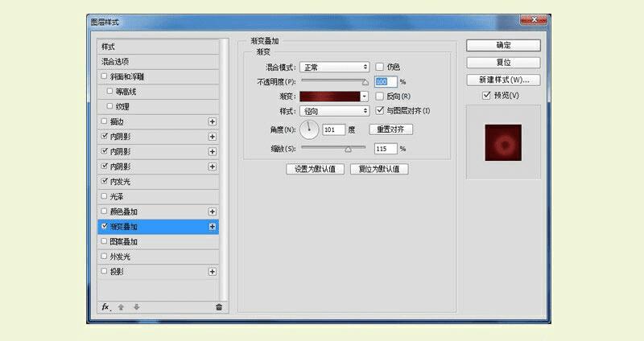Toggle the 仿色 checkbox
The height and width of the screenshot is (341, 644).
(379, 67)
